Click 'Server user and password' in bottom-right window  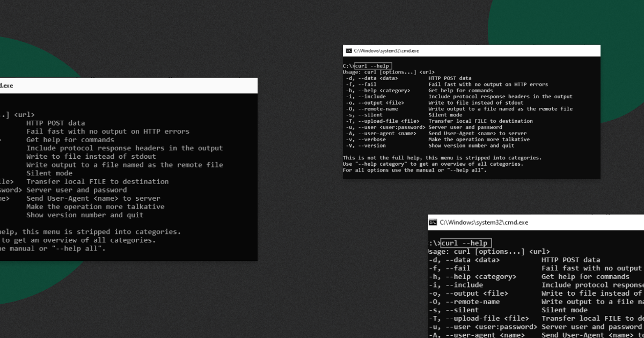tap(592, 326)
